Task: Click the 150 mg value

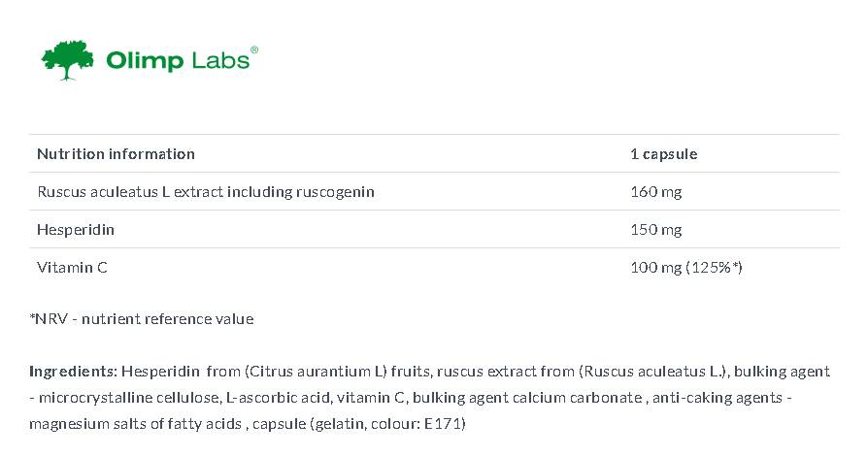Action: (x=655, y=230)
